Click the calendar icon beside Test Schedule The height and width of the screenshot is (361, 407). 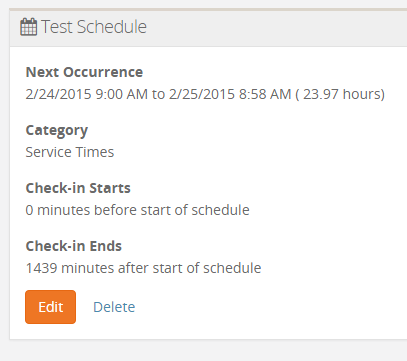click(29, 27)
